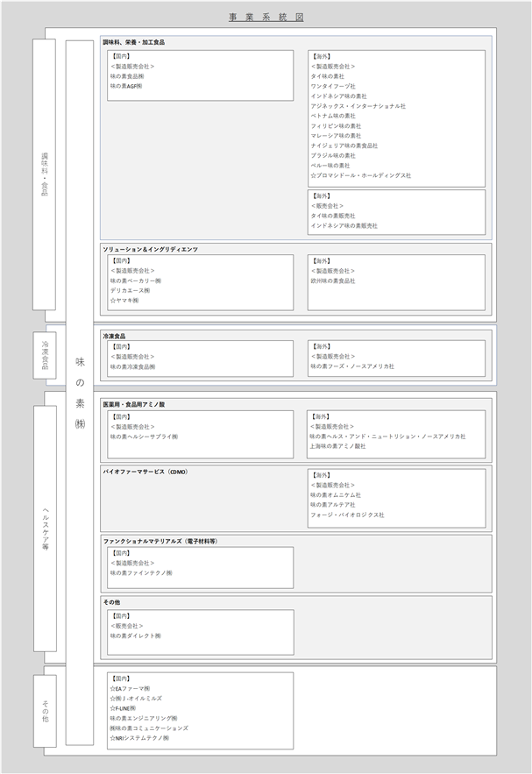Click the entry ☆NRIシステムテクノ㈱
Image resolution: width=532 pixels, height=774 pixels.
(139, 738)
